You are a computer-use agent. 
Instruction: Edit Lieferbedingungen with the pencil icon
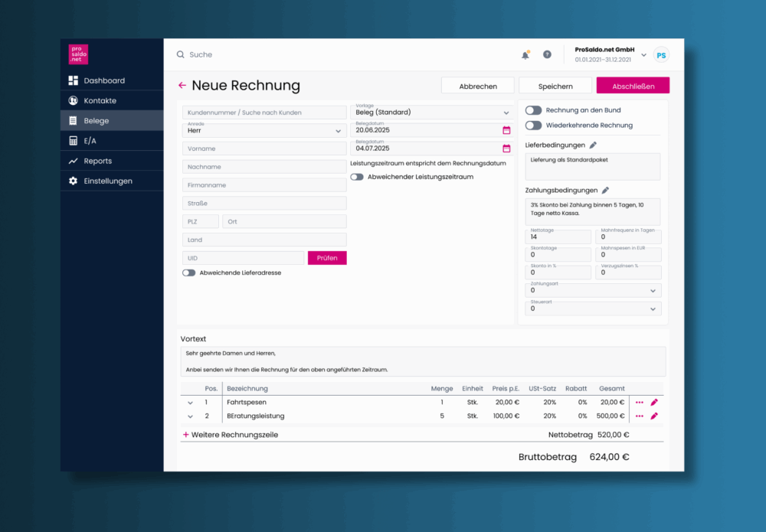pyautogui.click(x=593, y=145)
